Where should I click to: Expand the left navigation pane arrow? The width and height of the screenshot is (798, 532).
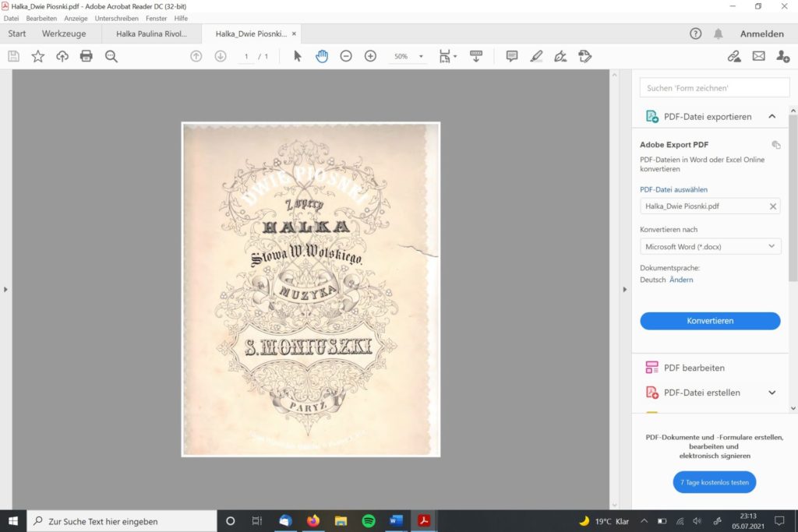click(5, 290)
